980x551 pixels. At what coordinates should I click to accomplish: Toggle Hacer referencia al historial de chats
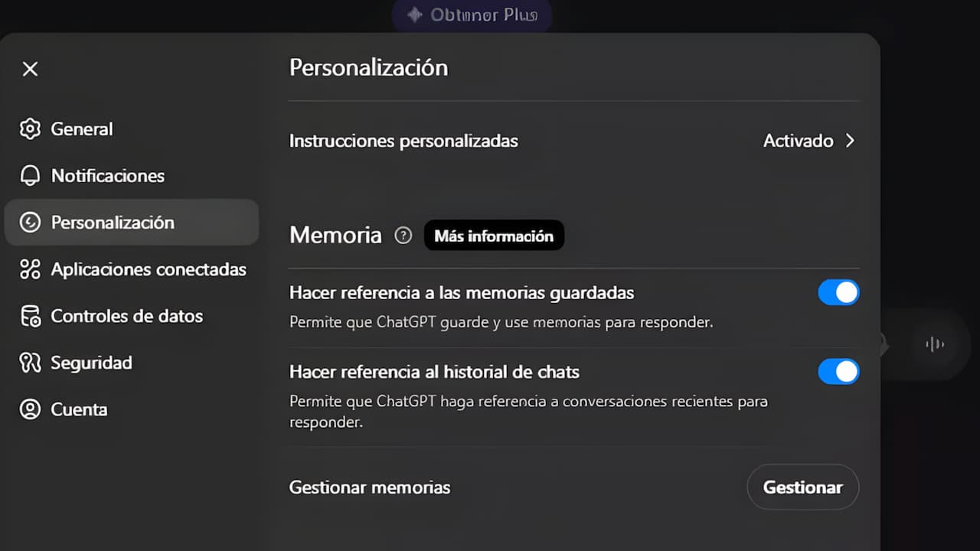838,372
